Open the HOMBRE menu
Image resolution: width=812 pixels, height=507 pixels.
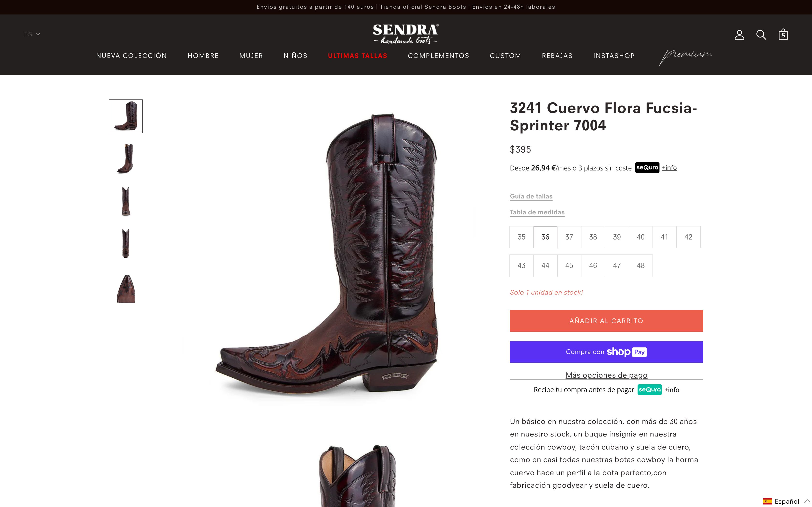(x=203, y=56)
